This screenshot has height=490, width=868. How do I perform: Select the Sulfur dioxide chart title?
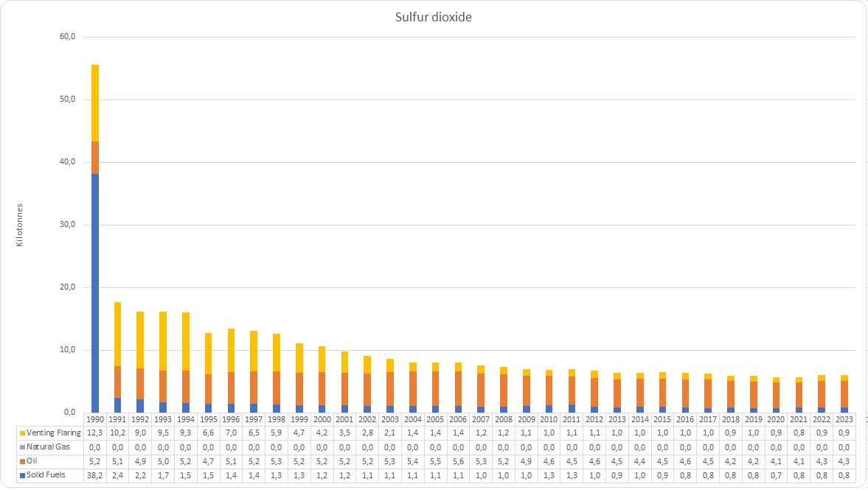click(434, 17)
